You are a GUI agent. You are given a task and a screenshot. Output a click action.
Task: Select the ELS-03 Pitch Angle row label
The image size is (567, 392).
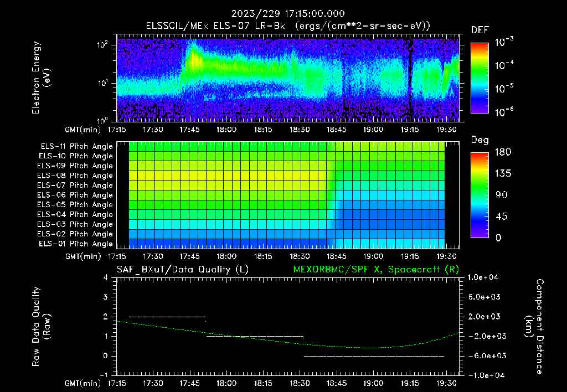point(75,224)
